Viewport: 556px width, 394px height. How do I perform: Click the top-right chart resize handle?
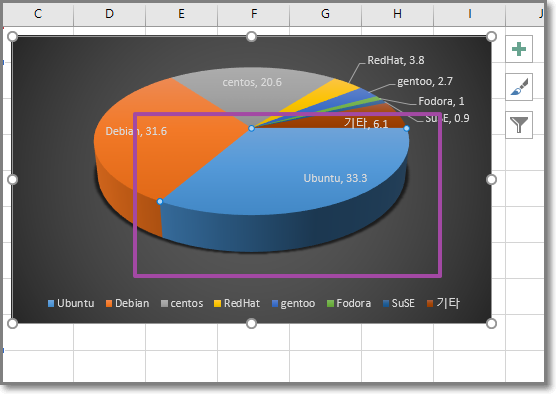491,36
